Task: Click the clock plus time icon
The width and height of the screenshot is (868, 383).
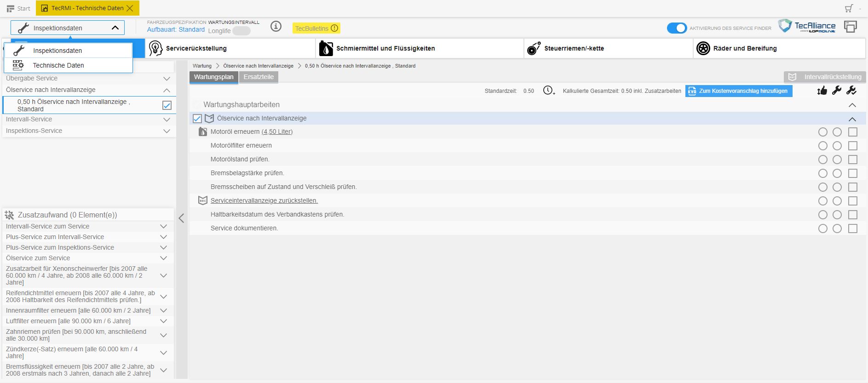Action: coord(549,91)
